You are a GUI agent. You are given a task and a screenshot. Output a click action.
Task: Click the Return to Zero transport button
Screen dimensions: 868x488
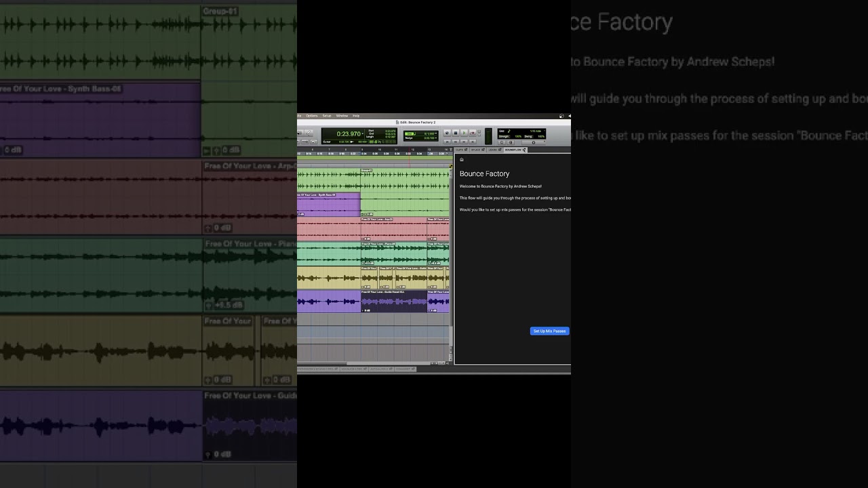(447, 142)
